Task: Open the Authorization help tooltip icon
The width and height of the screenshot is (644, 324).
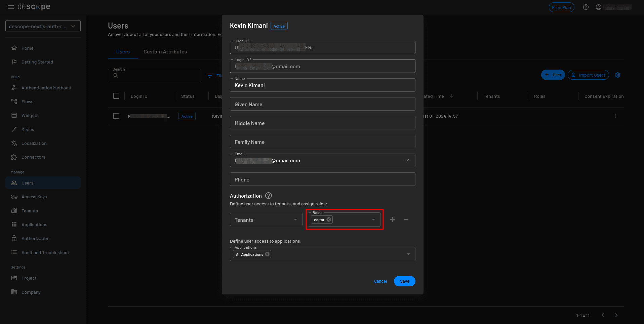Action: click(268, 195)
